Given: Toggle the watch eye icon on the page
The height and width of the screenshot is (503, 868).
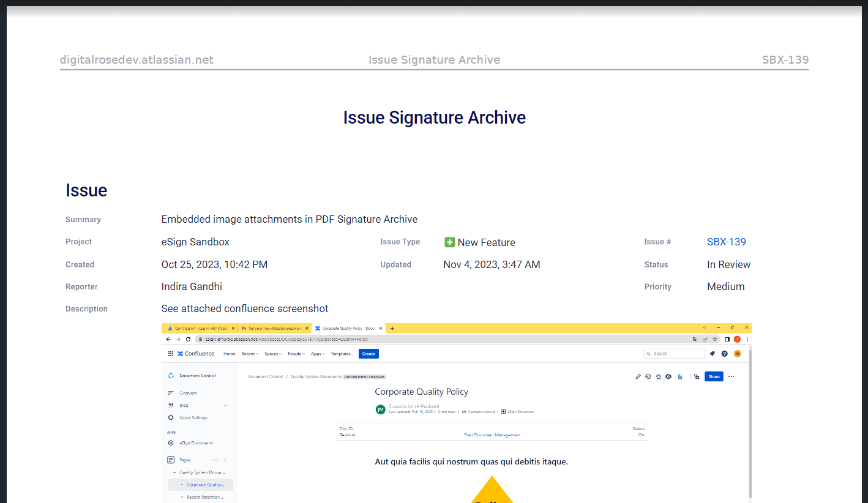Looking at the screenshot, I should (668, 376).
